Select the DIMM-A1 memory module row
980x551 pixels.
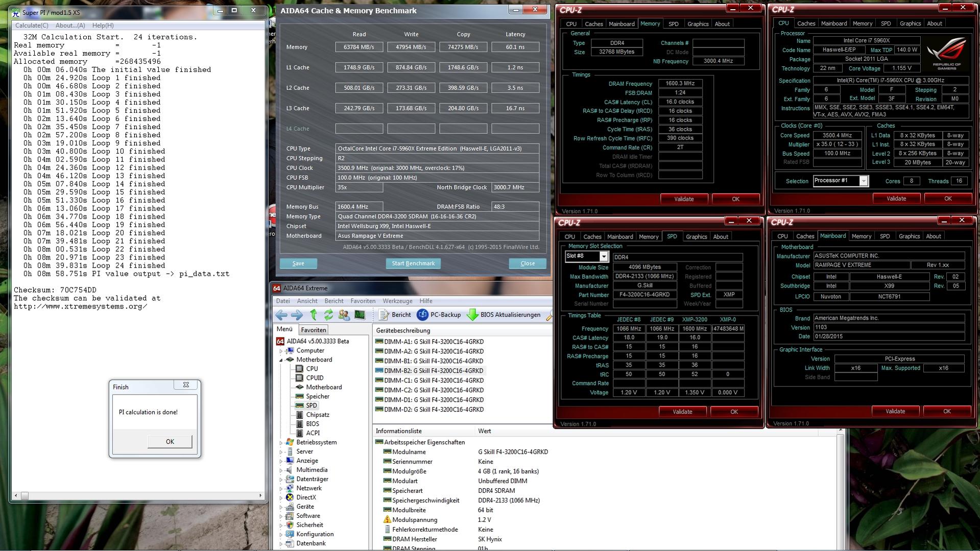click(429, 342)
